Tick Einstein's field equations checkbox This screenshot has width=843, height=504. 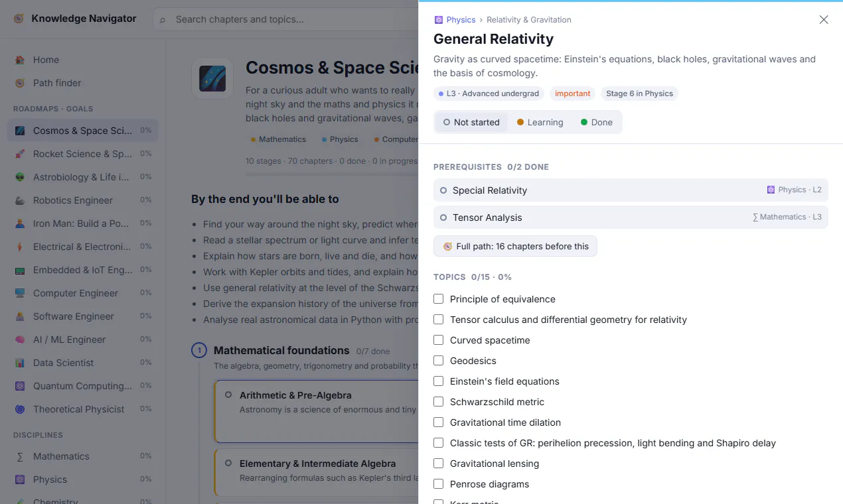[x=438, y=381]
